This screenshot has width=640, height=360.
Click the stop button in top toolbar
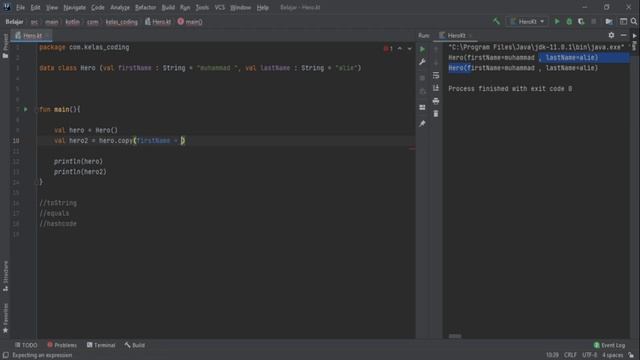[593, 21]
